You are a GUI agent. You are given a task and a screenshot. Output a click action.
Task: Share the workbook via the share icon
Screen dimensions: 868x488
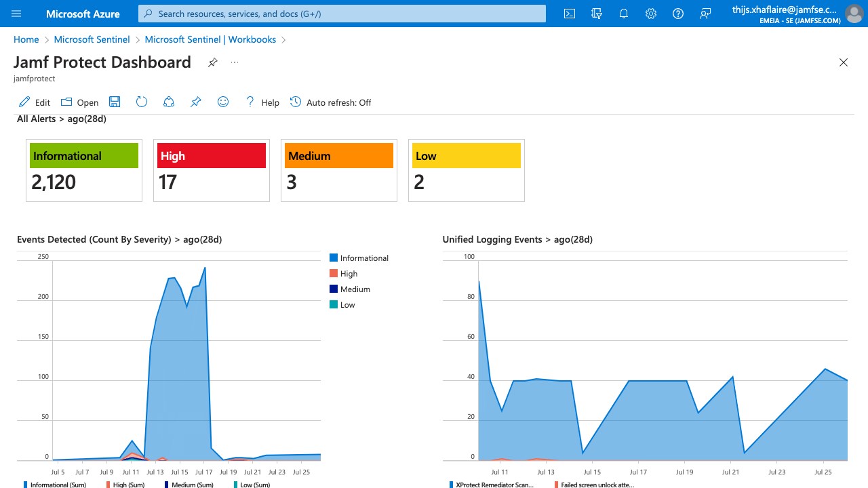pos(169,102)
